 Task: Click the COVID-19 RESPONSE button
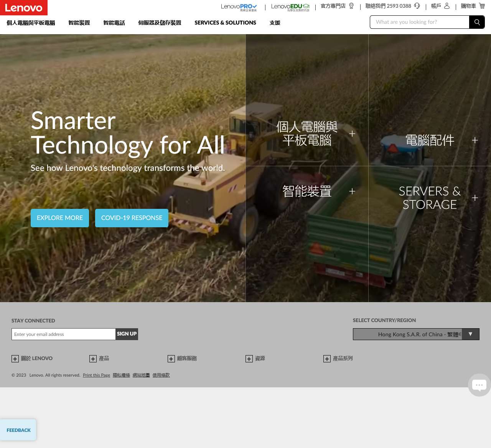click(132, 218)
